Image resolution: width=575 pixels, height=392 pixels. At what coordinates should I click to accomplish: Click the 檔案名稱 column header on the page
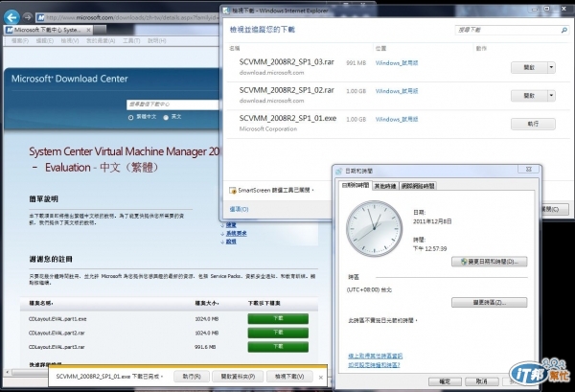click(41, 303)
